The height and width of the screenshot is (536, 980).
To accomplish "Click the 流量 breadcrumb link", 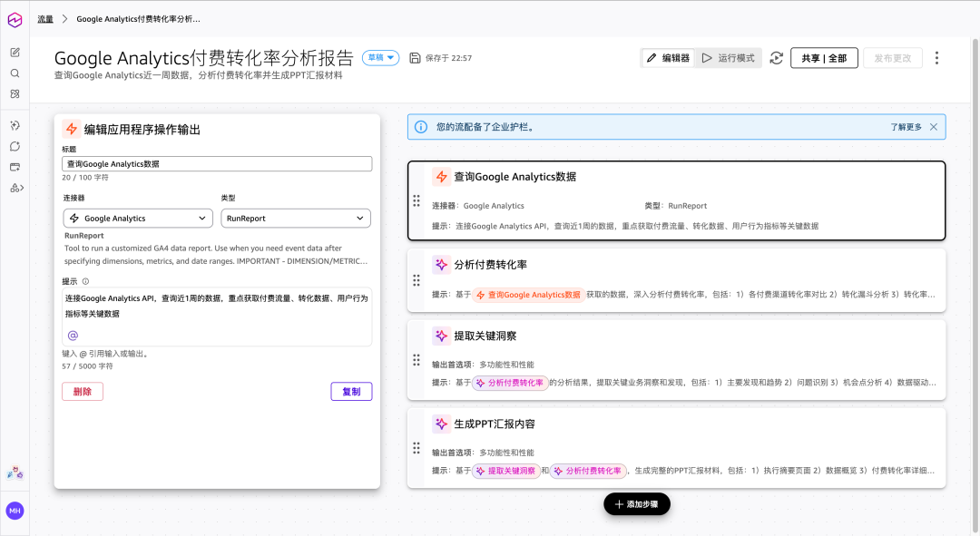I will coord(45,19).
